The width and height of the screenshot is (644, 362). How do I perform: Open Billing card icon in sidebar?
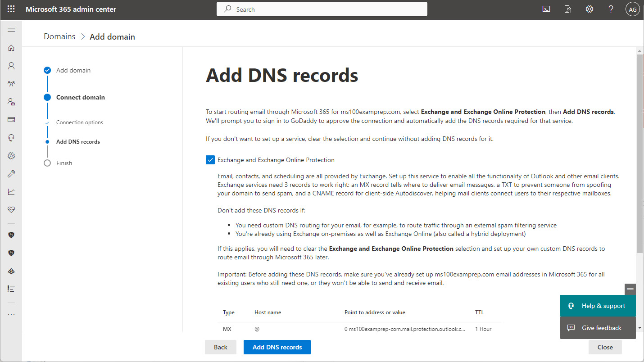point(11,120)
